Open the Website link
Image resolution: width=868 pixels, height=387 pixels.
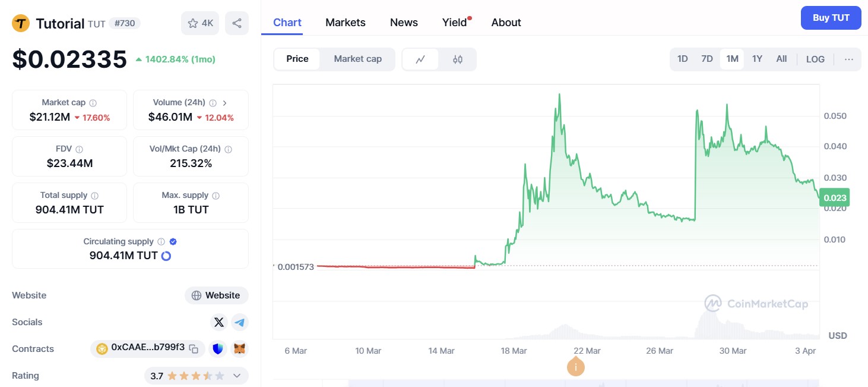217,295
